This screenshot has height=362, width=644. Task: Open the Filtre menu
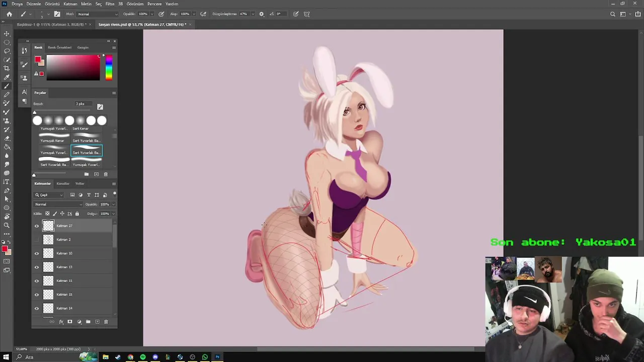tap(110, 4)
